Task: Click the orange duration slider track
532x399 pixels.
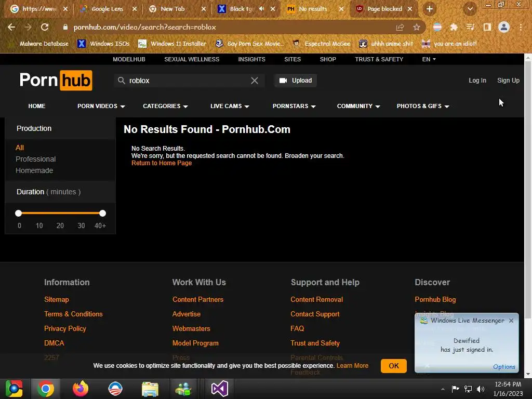Action: (60, 213)
